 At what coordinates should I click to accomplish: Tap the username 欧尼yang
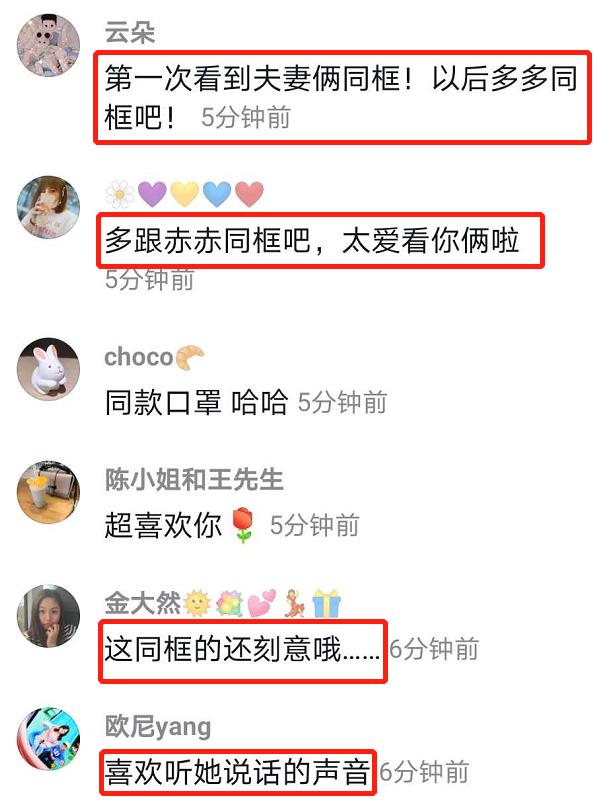[x=158, y=727]
